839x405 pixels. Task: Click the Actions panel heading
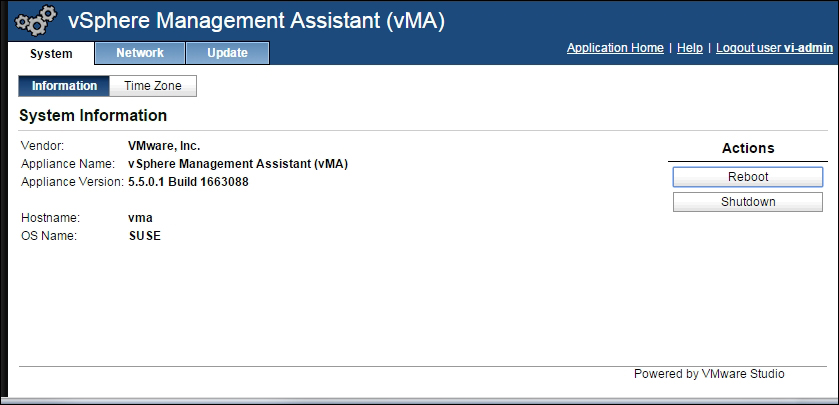point(748,148)
